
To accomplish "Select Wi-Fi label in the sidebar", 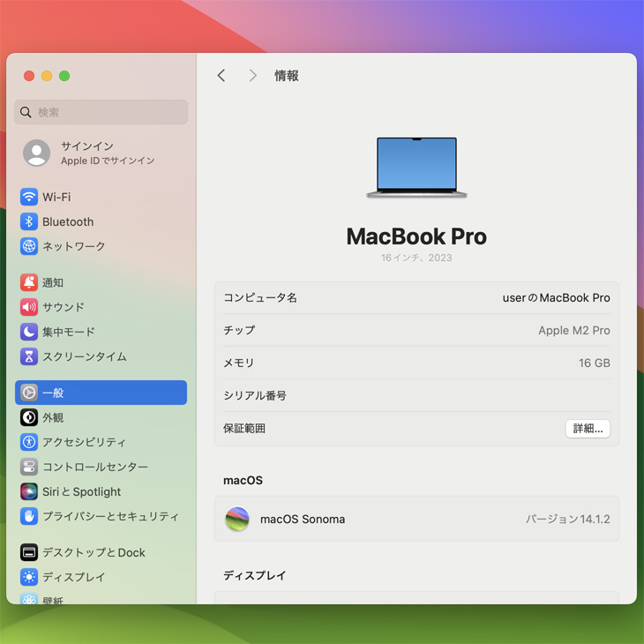I will coord(56,197).
